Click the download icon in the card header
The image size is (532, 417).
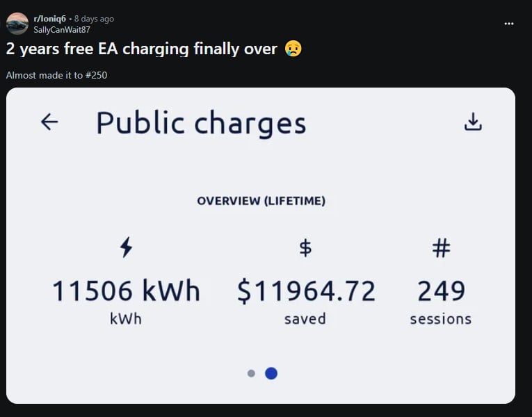point(473,122)
